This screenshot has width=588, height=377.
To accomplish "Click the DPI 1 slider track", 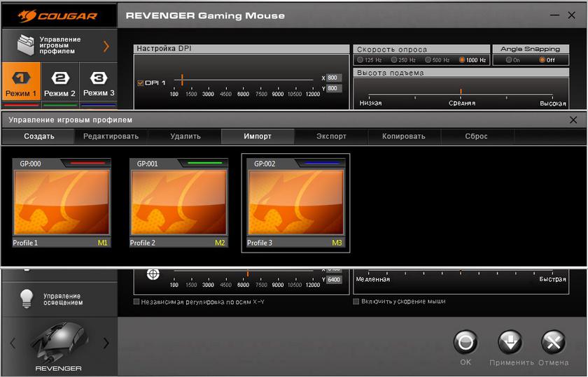I will click(x=245, y=80).
